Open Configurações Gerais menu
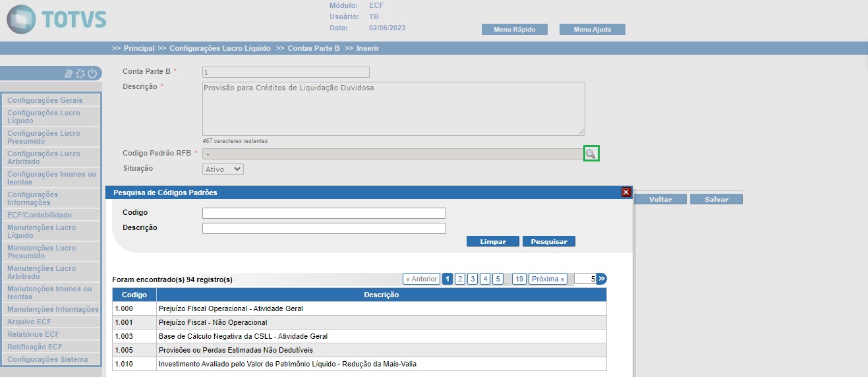 [51, 100]
